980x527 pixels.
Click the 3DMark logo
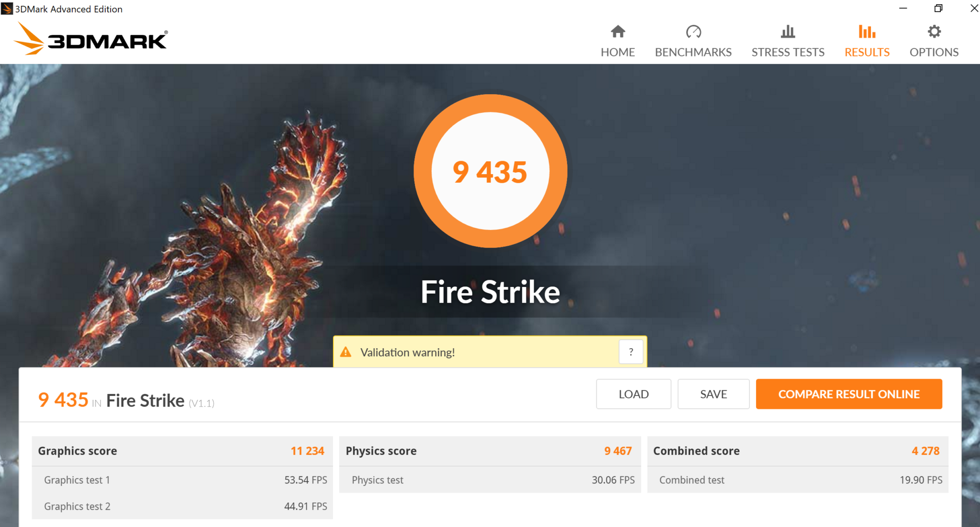pos(91,39)
